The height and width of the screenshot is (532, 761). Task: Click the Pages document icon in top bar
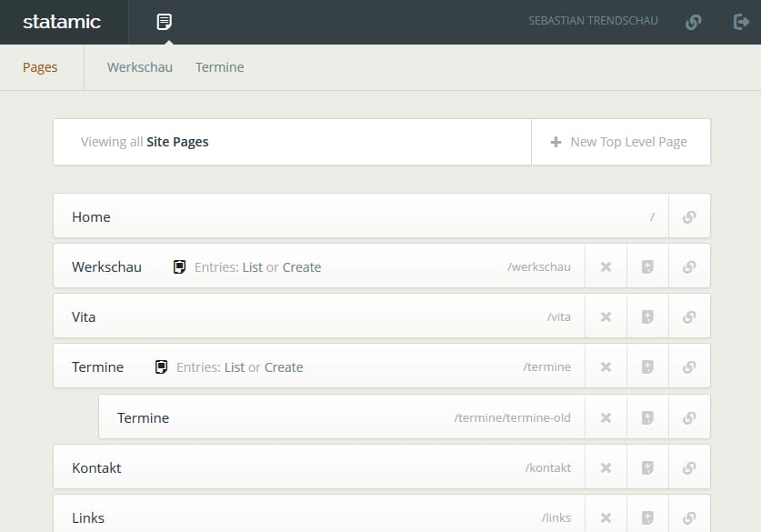pyautogui.click(x=164, y=22)
